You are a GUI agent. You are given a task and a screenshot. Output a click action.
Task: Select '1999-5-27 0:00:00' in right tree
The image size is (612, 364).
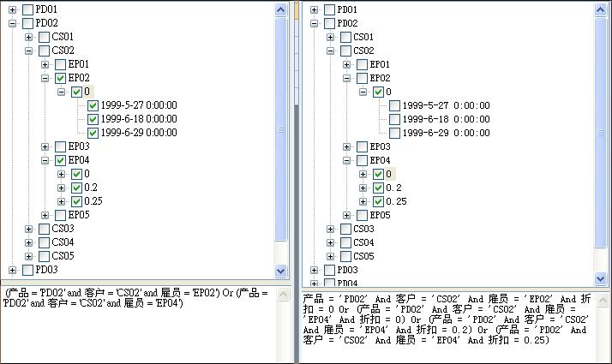click(446, 105)
